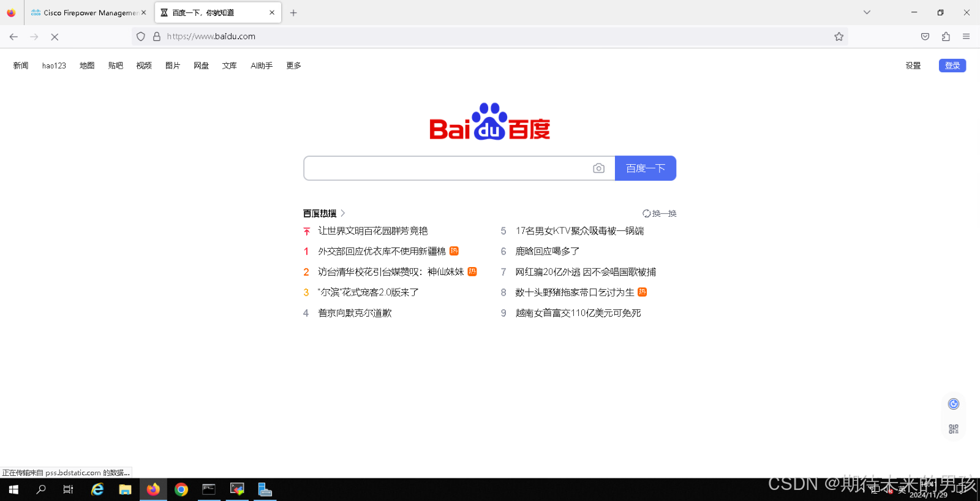Click the site security padlock icon
Viewport: 980px width, 501px height.
tap(157, 37)
